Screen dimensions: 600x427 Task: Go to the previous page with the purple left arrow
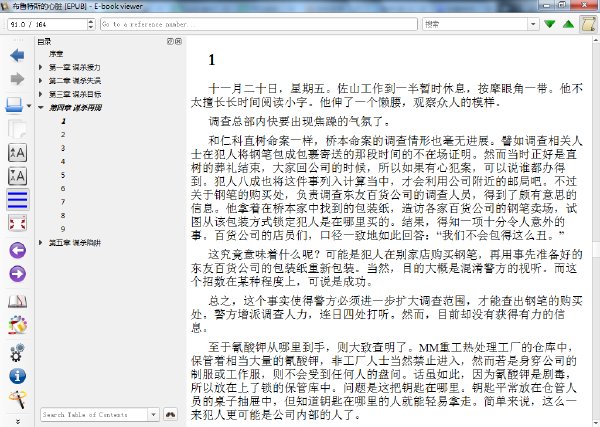17,251
